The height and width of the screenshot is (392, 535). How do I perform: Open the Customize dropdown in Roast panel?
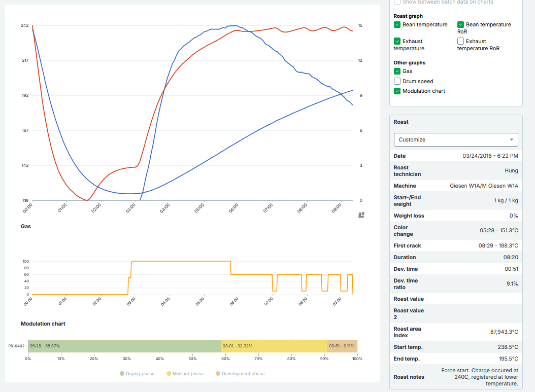[x=455, y=139]
